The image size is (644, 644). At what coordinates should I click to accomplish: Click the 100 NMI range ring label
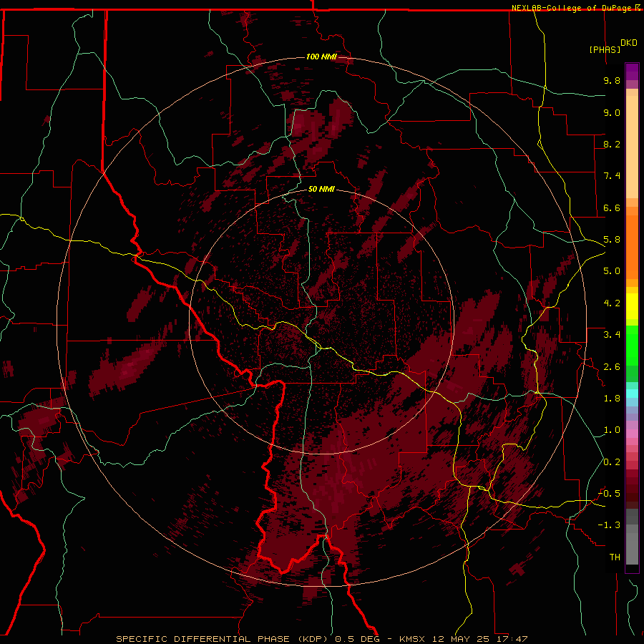[x=321, y=57]
